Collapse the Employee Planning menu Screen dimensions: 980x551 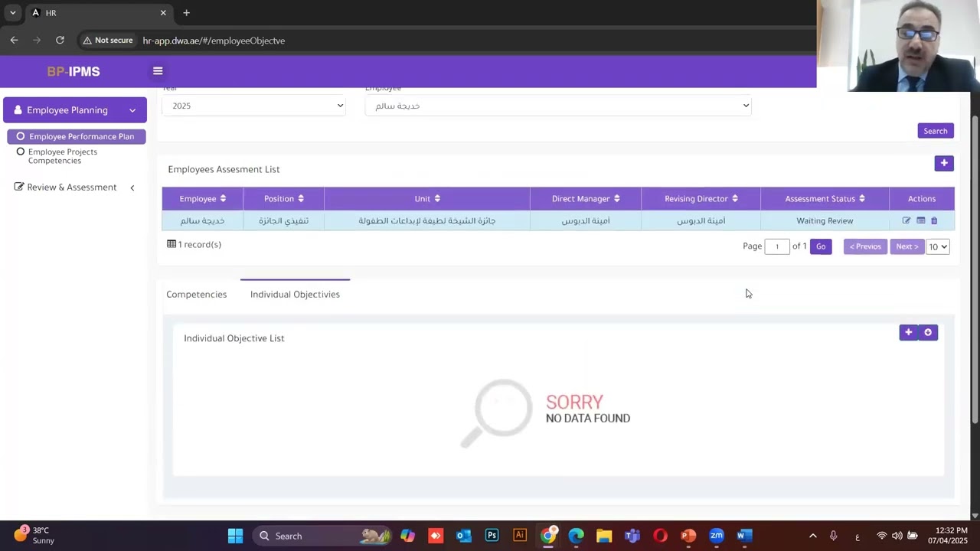pyautogui.click(x=75, y=110)
